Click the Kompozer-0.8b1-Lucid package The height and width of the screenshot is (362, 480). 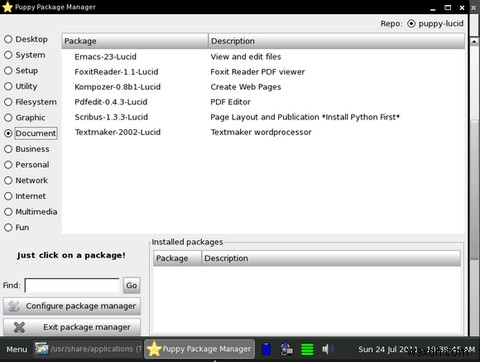[117, 87]
